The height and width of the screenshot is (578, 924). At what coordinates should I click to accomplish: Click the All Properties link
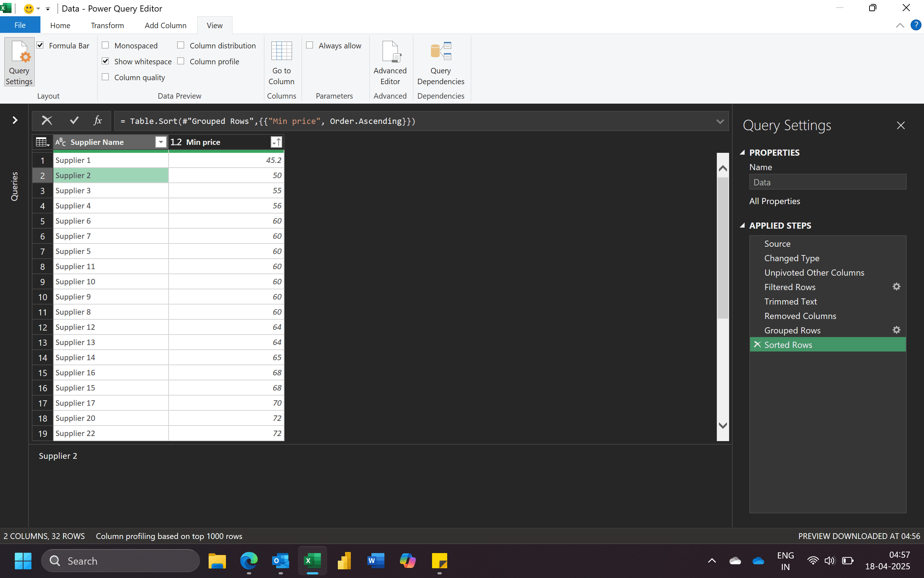[x=774, y=201]
